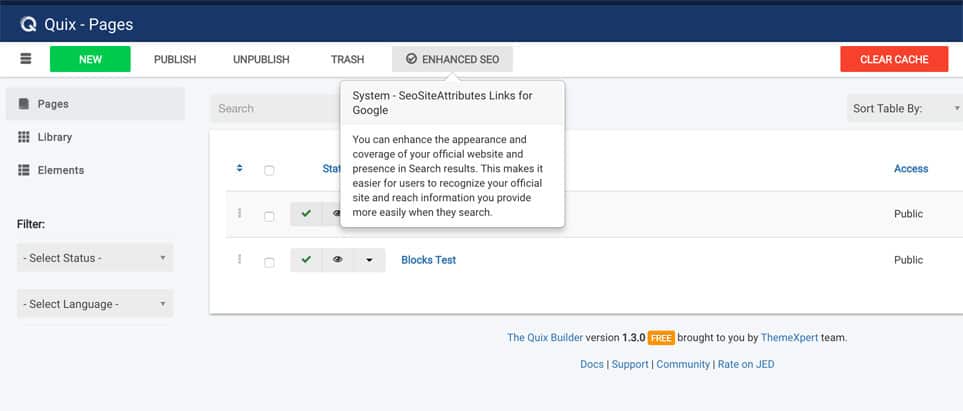
Task: Click the green NEW button
Action: pos(90,60)
